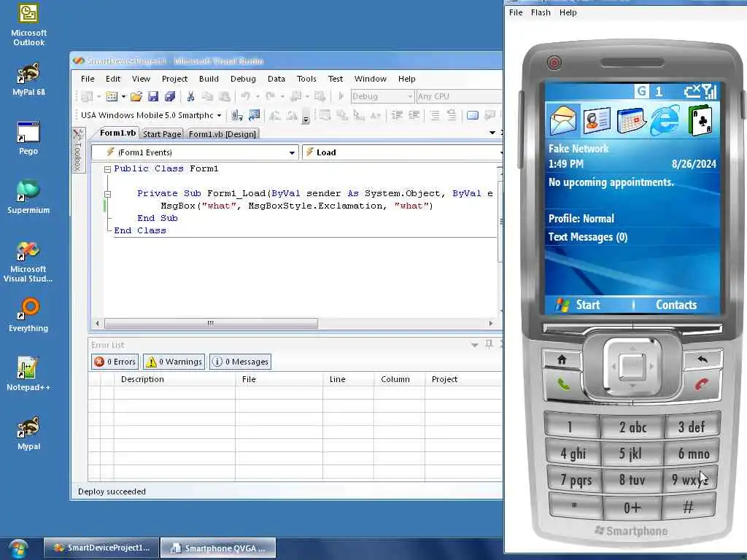The image size is (747, 560).
Task: Click the scroll left arrow of code editor
Action: pos(97,323)
